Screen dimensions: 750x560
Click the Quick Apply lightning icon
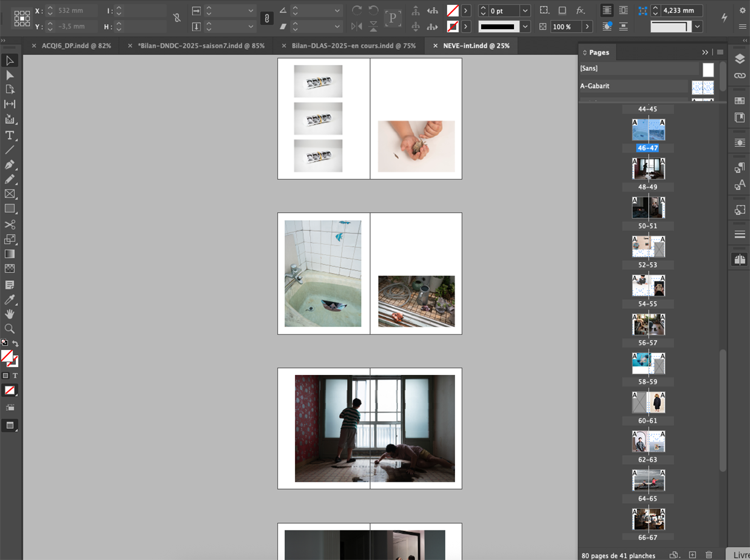tap(725, 18)
